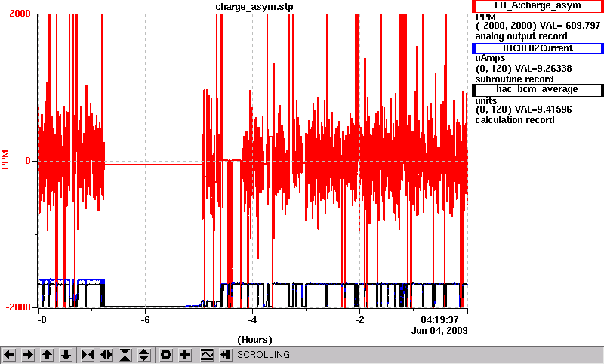Pan the graph down with the down arrow
This screenshot has width=604, height=364.
(66, 354)
